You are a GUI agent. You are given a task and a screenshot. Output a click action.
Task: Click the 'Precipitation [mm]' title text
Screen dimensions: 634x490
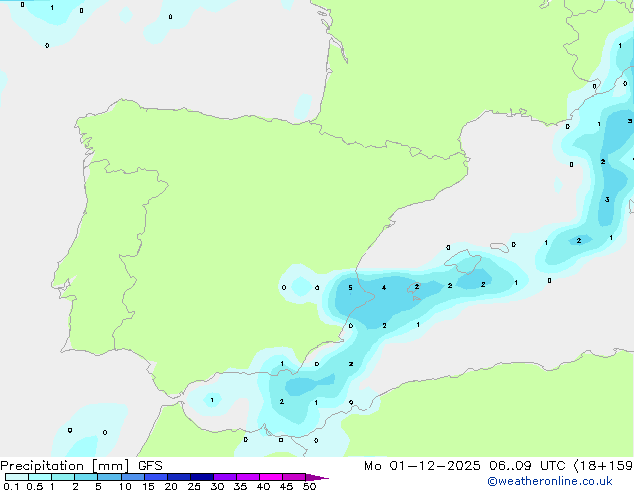click(65, 466)
